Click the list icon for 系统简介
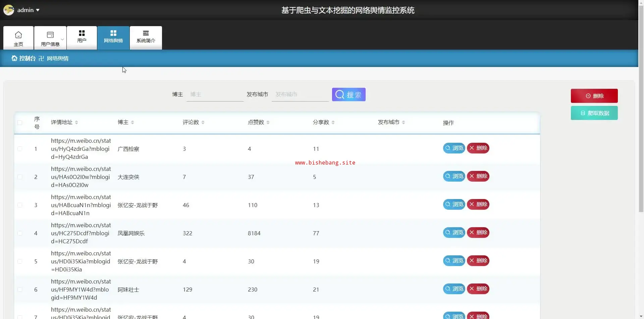This screenshot has width=644, height=319. 146,33
